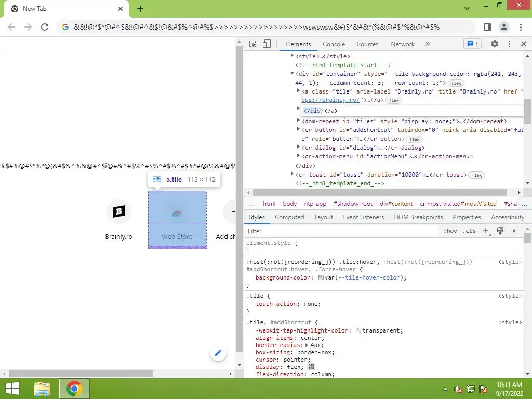The height and width of the screenshot is (399, 532).
Task: Open File Explorer from taskbar
Action: tap(42, 389)
